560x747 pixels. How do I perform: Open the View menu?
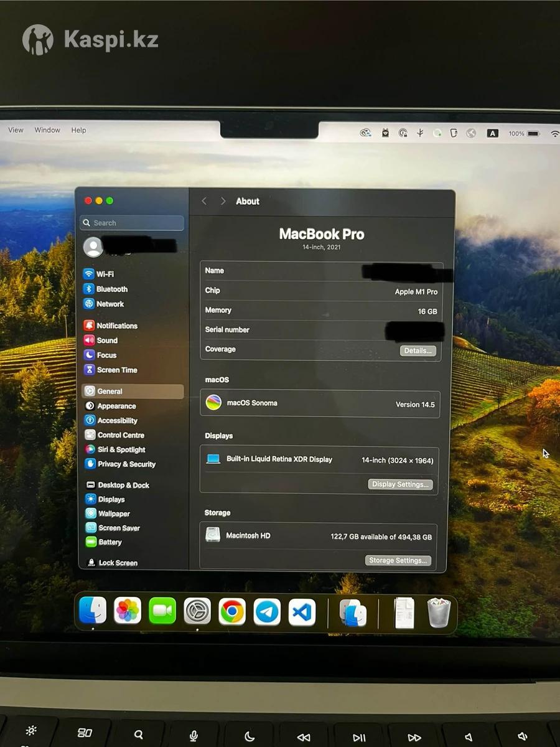(x=16, y=130)
